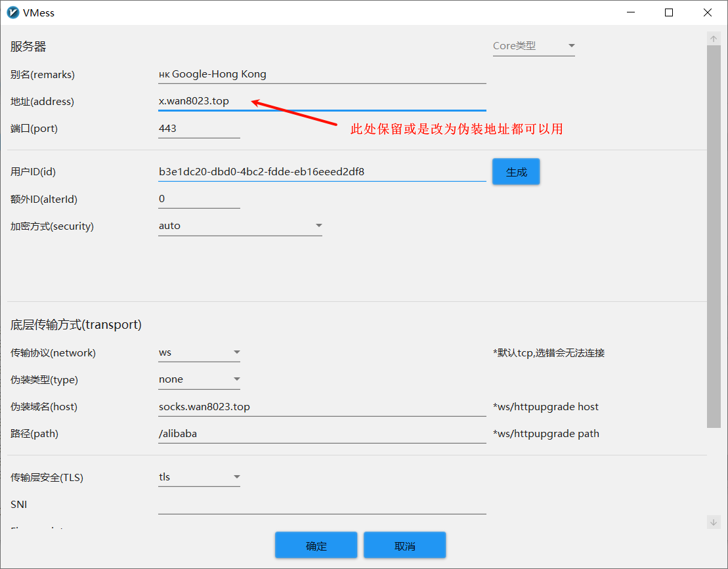Viewport: 728px width, 569px height.
Task: Select the 用户ID text field
Action: [322, 172]
